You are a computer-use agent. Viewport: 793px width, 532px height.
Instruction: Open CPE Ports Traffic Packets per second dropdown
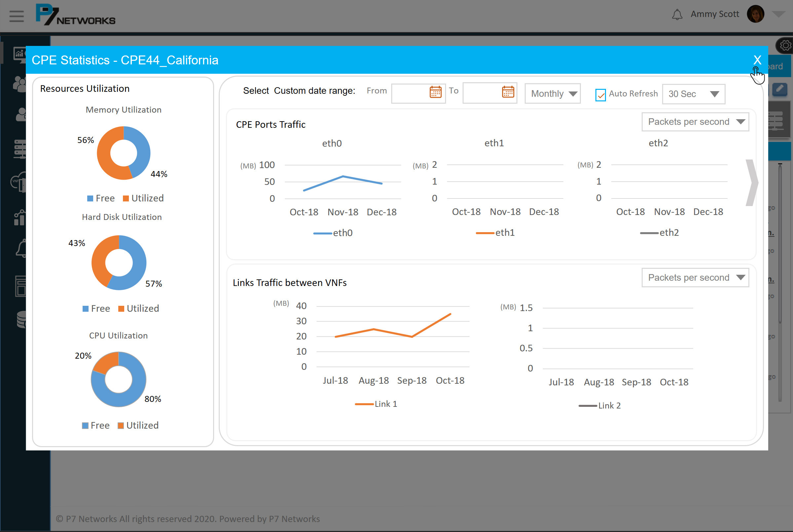click(x=695, y=122)
